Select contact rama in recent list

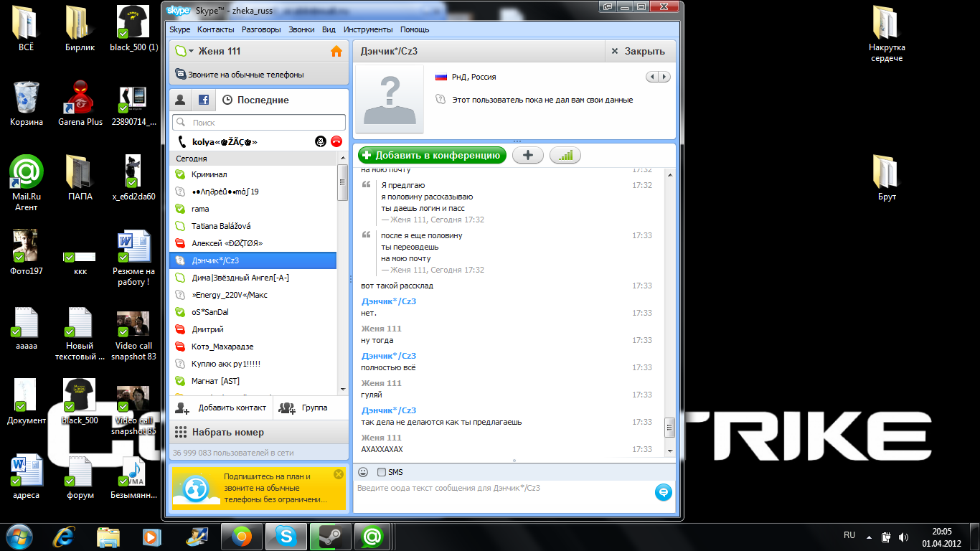point(253,209)
